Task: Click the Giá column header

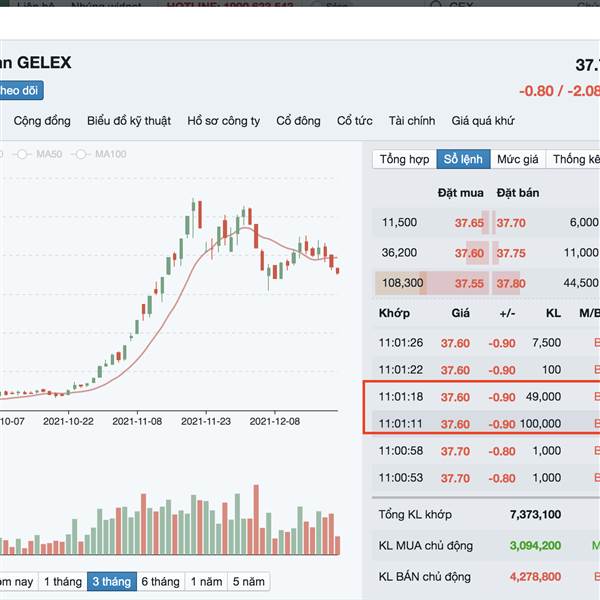Action: tap(460, 313)
